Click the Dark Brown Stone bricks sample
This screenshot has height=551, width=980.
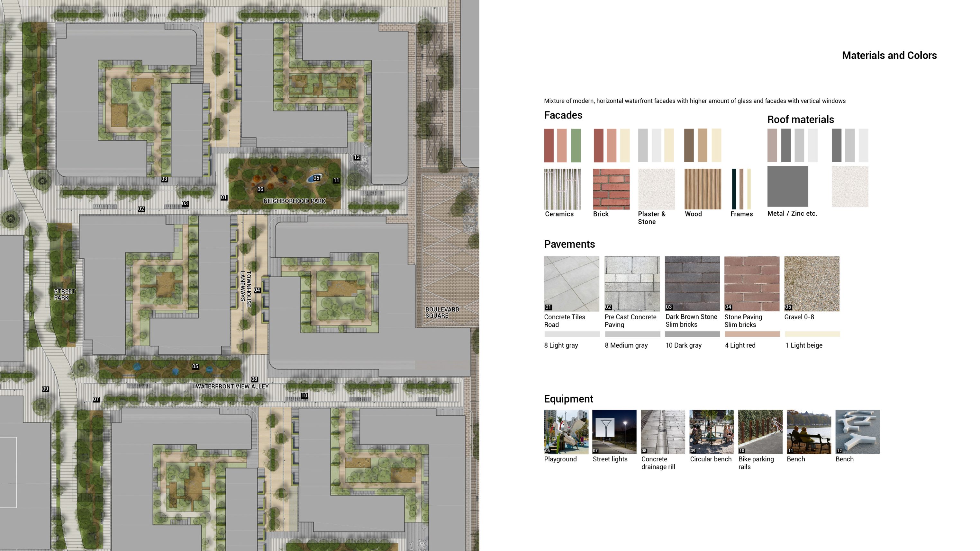(692, 284)
